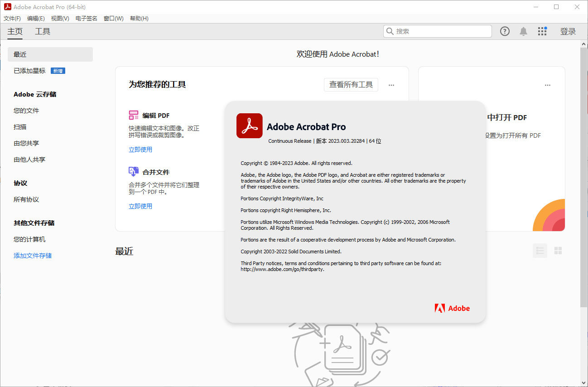The height and width of the screenshot is (387, 588).
Task: Click the 其他文件存储 section heading
Action: pyautogui.click(x=34, y=223)
